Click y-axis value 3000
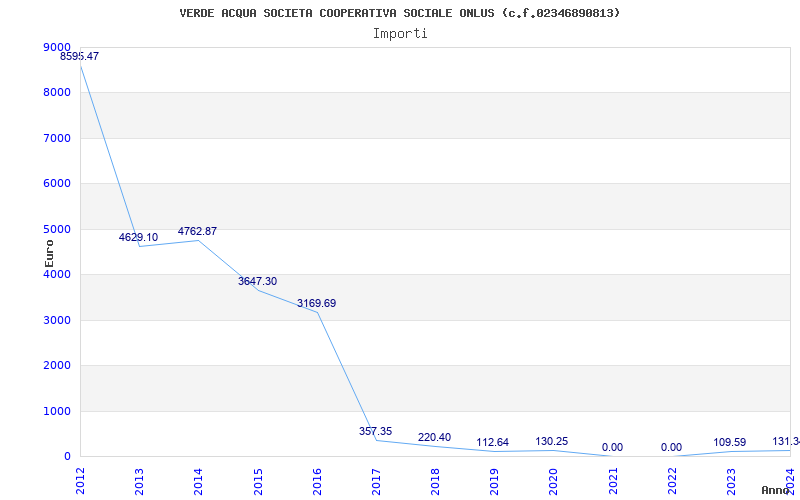800x500 pixels. [x=57, y=320]
